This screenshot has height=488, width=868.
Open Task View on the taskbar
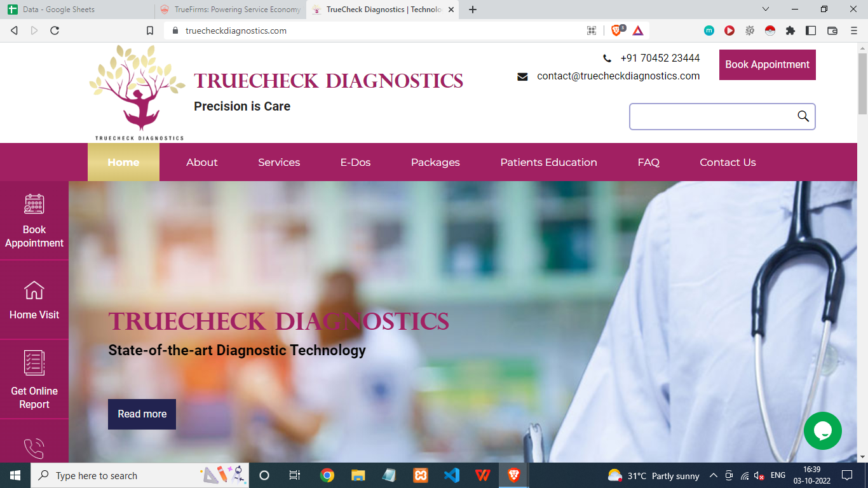pyautogui.click(x=295, y=475)
